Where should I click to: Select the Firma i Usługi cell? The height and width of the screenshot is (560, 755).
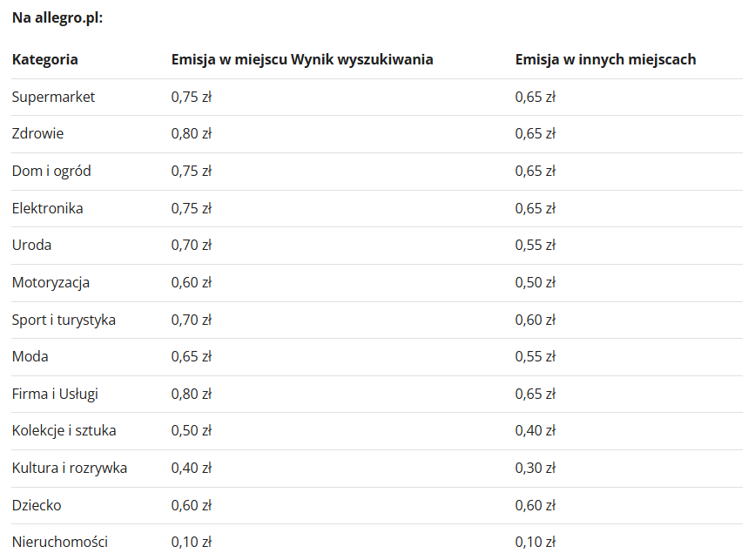coord(55,394)
